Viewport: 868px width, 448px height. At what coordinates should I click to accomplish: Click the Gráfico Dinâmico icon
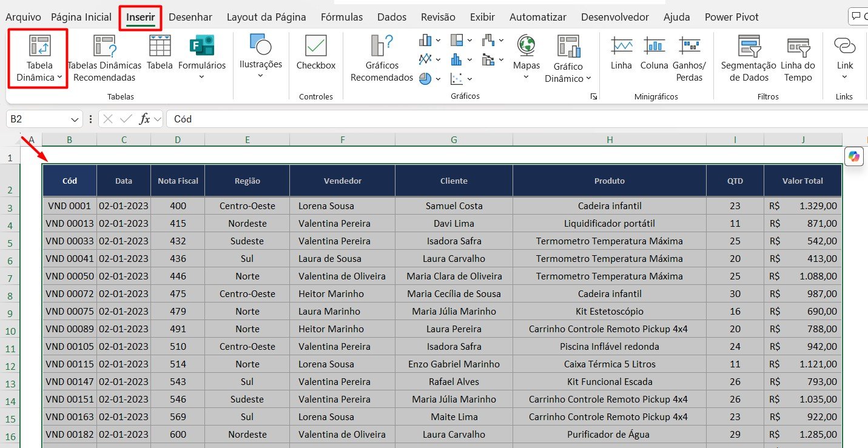coord(568,46)
